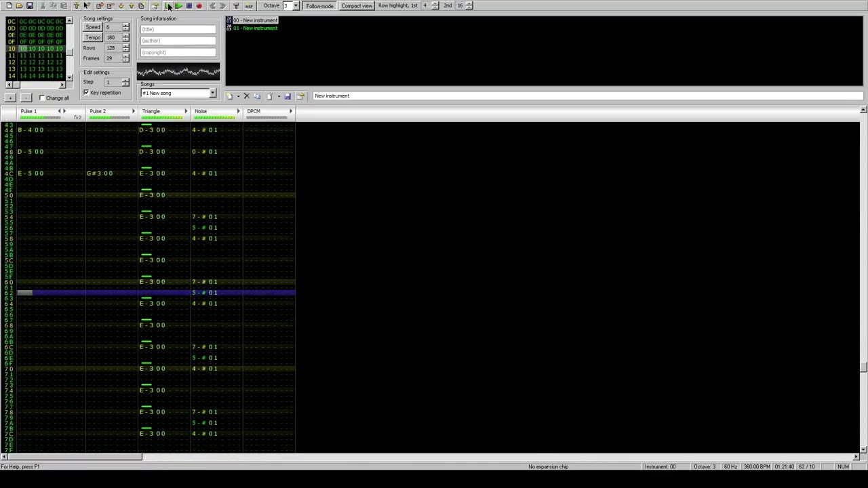The width and height of the screenshot is (868, 488).
Task: Expand DPCM effect columns
Action: pos(291,111)
